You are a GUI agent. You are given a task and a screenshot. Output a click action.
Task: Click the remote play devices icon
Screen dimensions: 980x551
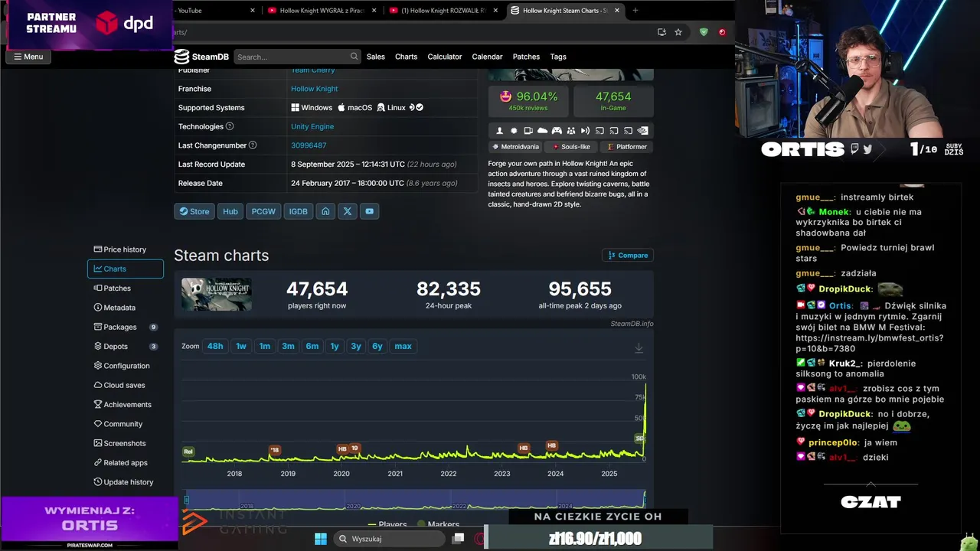tap(528, 131)
